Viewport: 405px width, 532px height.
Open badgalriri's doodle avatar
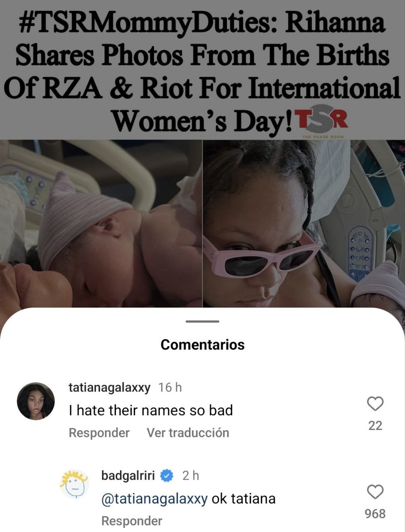74,484
